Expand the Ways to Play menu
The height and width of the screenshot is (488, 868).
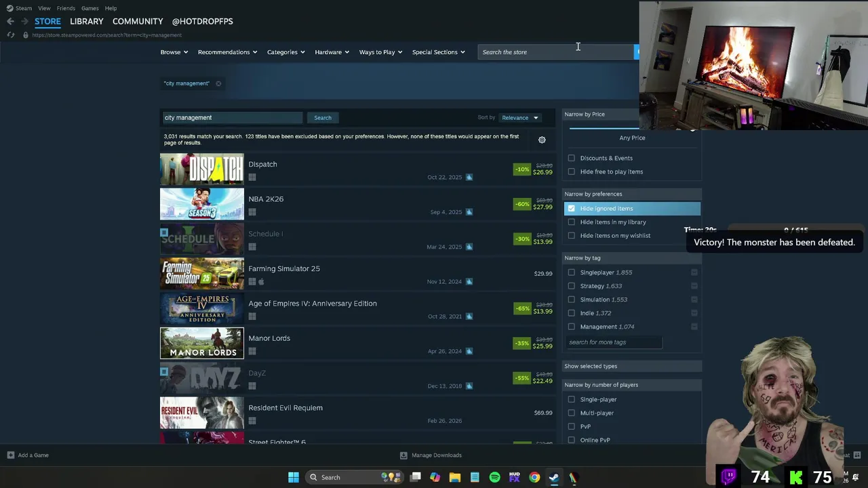[x=380, y=52]
